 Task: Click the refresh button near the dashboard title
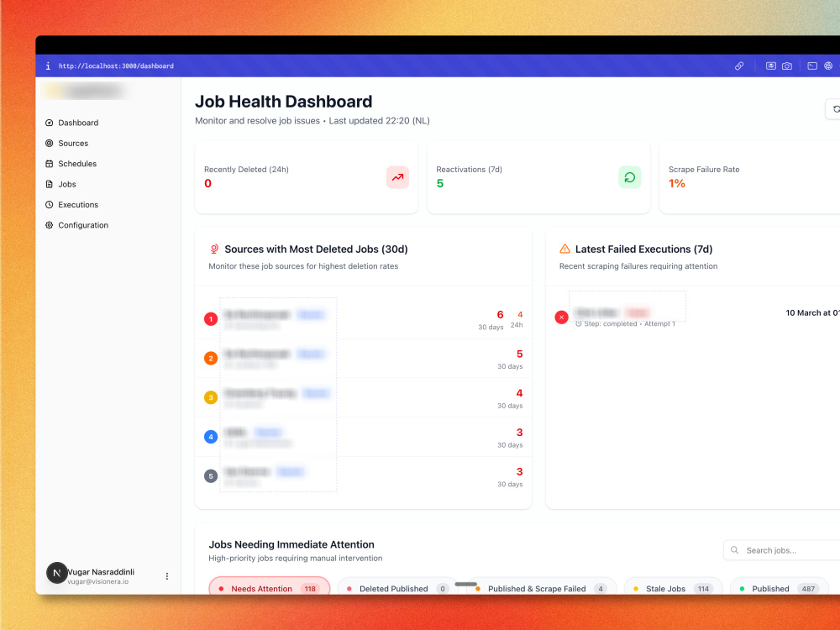click(x=833, y=109)
